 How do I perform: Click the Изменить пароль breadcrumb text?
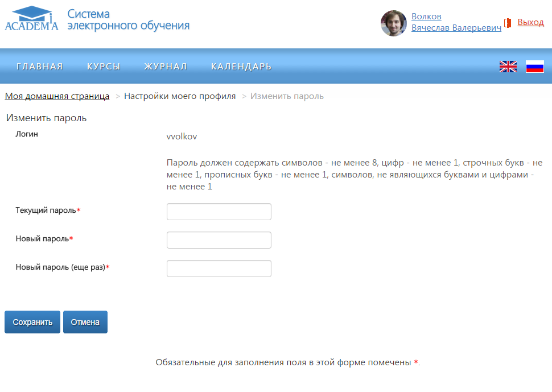coord(287,96)
